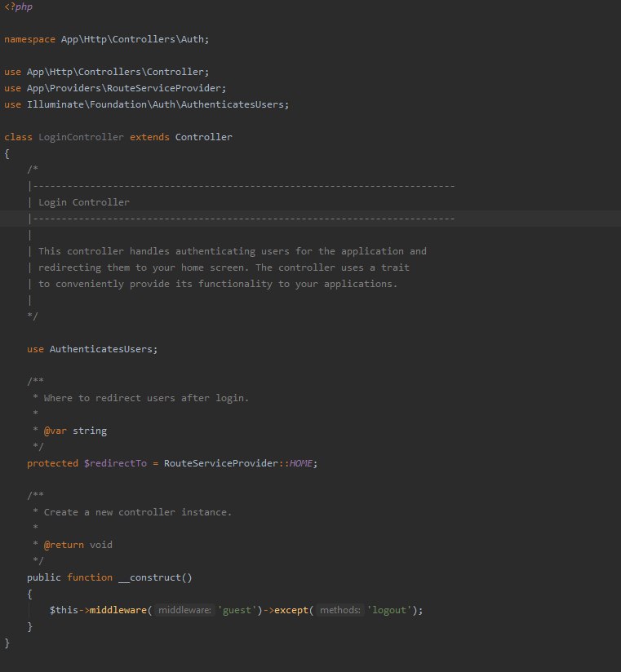Click the 'Create a new controller instance' comment
621x672 pixels.
pyautogui.click(x=138, y=512)
